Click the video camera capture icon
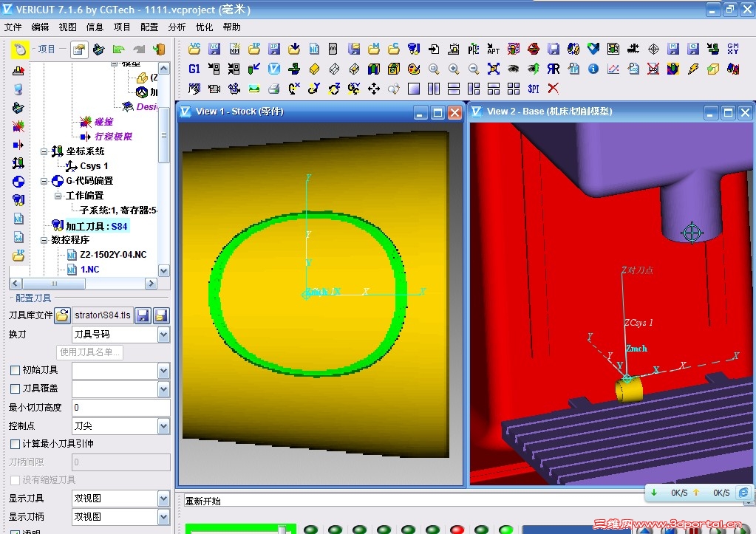Image resolution: width=756 pixels, height=534 pixels. point(214,89)
